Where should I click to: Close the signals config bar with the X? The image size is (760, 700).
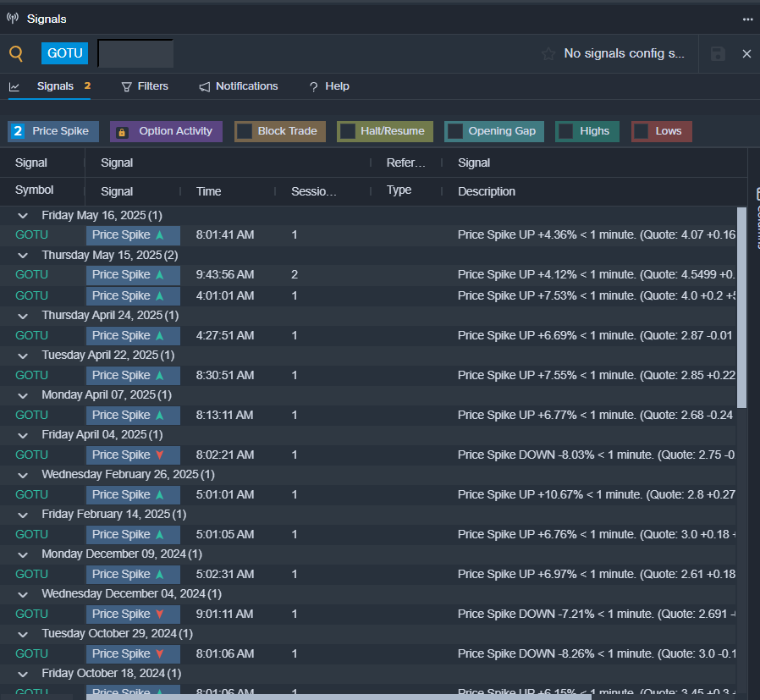tap(746, 53)
